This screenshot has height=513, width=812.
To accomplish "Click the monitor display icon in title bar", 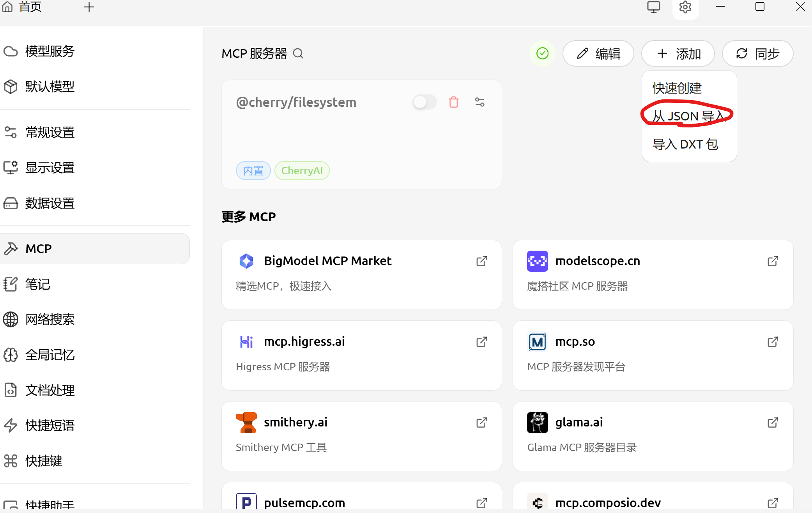I will click(x=654, y=7).
